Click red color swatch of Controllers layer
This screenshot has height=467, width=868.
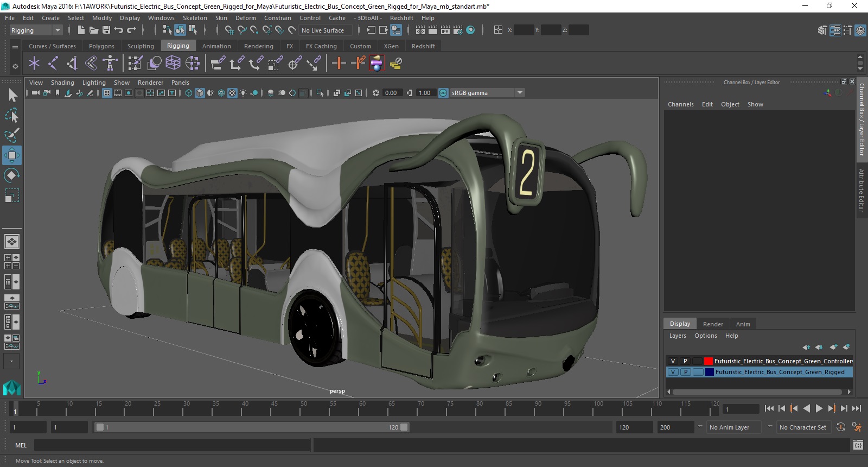point(708,361)
